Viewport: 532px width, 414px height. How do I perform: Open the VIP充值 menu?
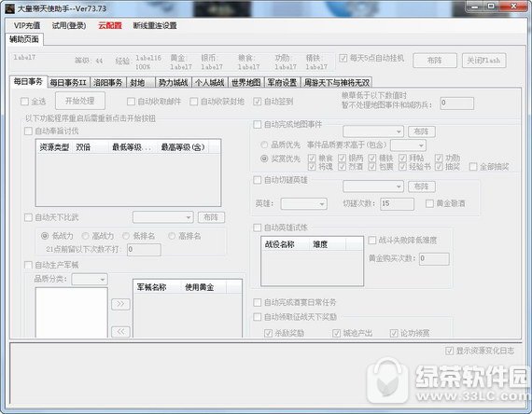point(27,25)
